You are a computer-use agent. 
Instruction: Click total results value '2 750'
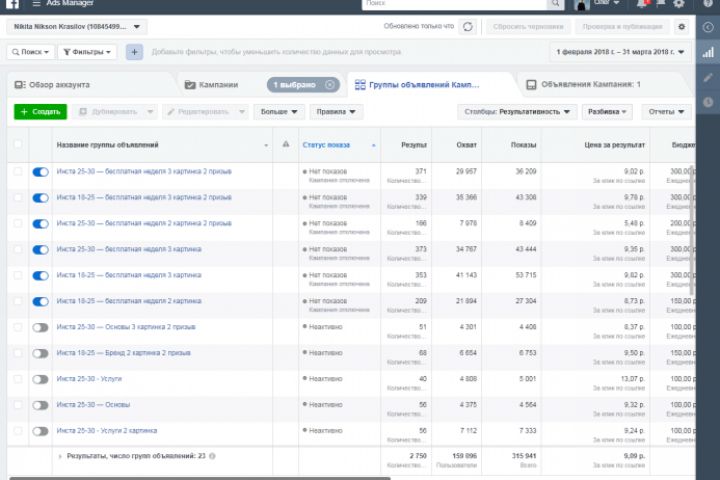pos(418,456)
